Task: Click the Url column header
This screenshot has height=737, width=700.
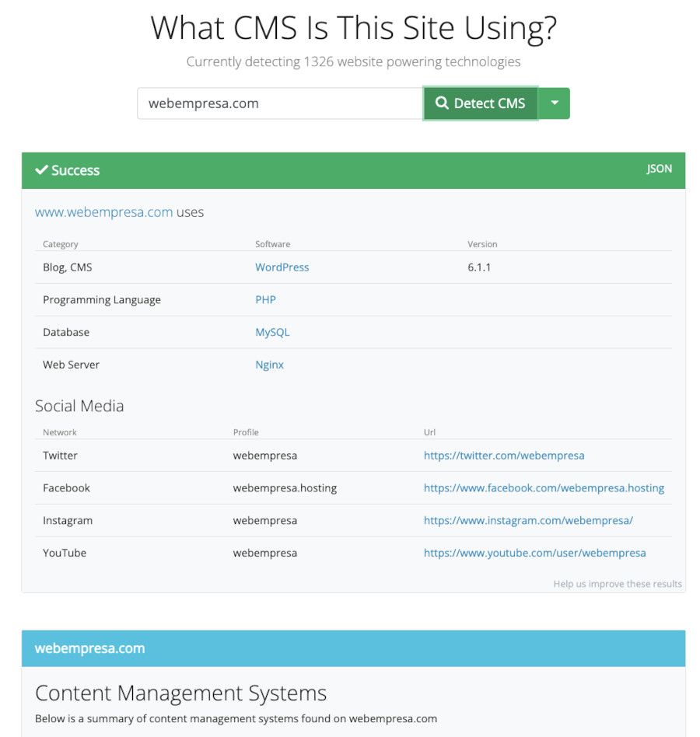Action: [x=429, y=432]
